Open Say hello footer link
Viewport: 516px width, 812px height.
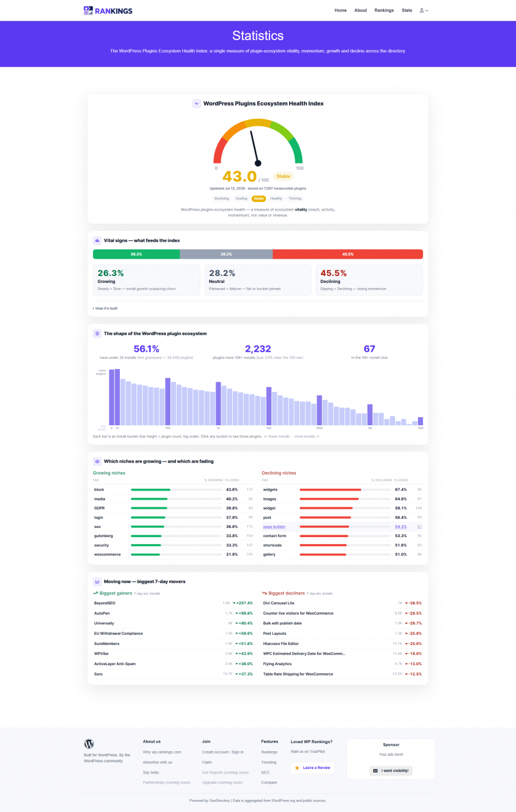pos(151,772)
